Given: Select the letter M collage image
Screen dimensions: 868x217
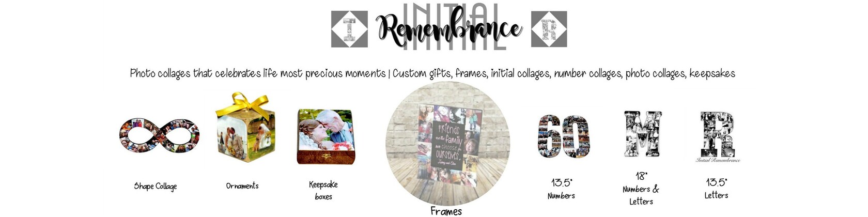Looking at the screenshot, I should [642, 134].
